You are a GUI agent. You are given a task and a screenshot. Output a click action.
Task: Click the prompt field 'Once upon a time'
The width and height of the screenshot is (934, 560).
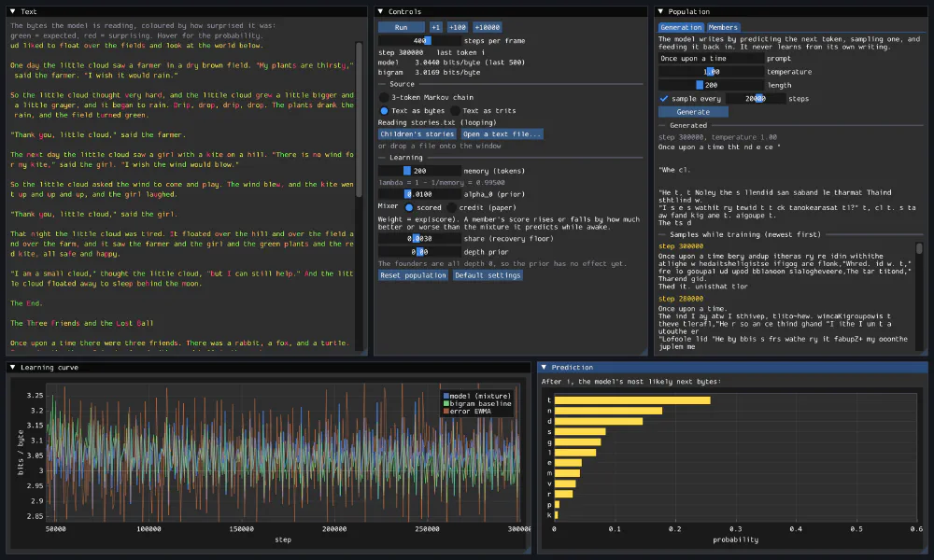711,58
